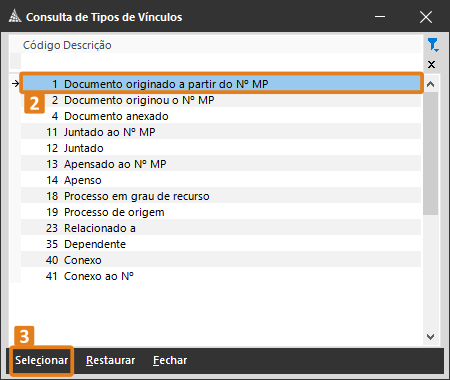Click the scrollbar down arrow
This screenshot has width=450, height=380.
(430, 337)
